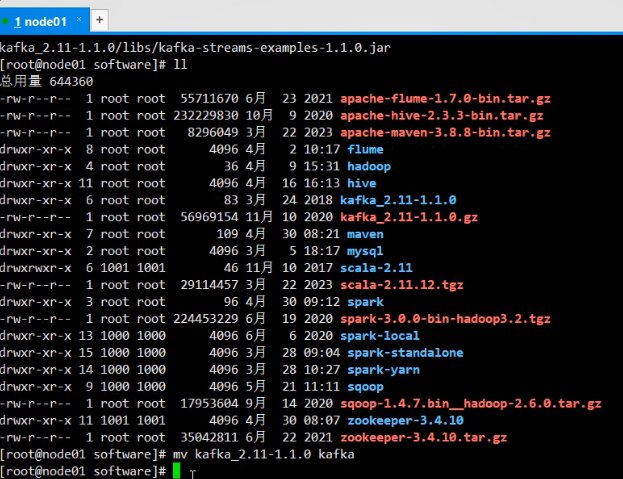Select filename sqoop-1.4.7.bin__hadoop-2.6.0.tar.gz
This screenshot has width=623, height=479.
pyautogui.click(x=470, y=404)
